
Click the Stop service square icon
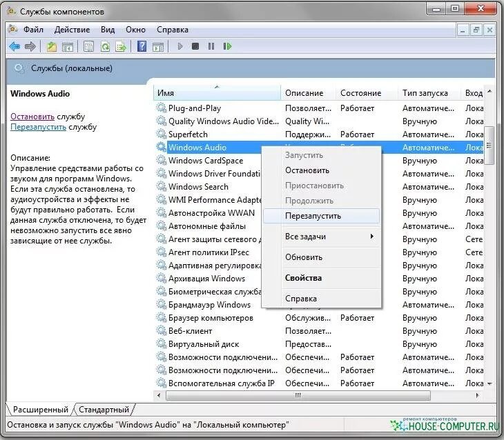(x=195, y=47)
